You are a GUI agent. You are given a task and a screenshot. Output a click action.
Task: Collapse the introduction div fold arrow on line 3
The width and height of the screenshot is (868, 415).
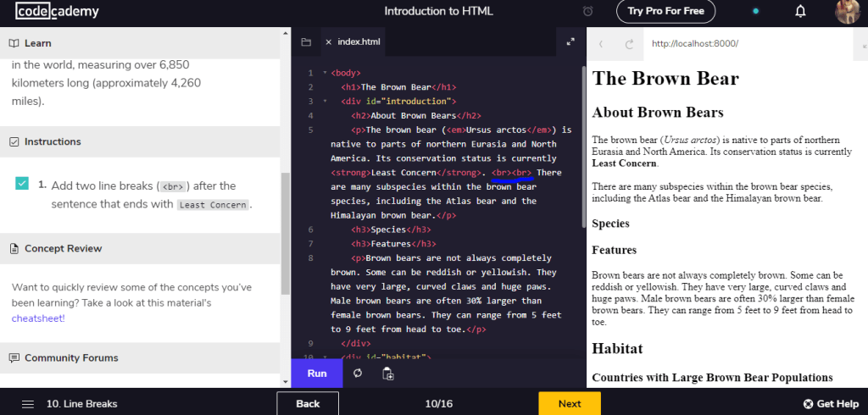coord(325,102)
